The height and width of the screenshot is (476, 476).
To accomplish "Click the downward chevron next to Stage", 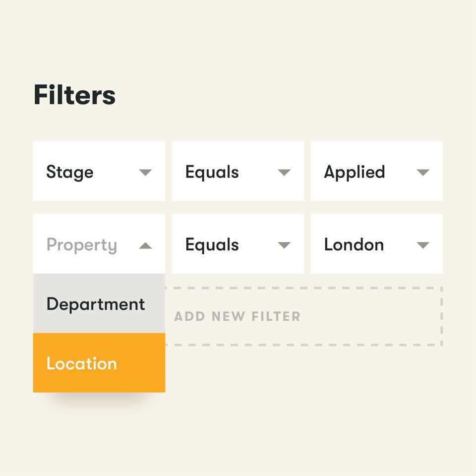I will 145,173.
